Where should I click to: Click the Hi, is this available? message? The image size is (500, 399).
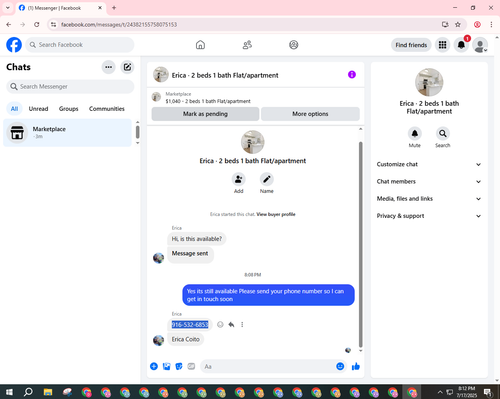197,239
